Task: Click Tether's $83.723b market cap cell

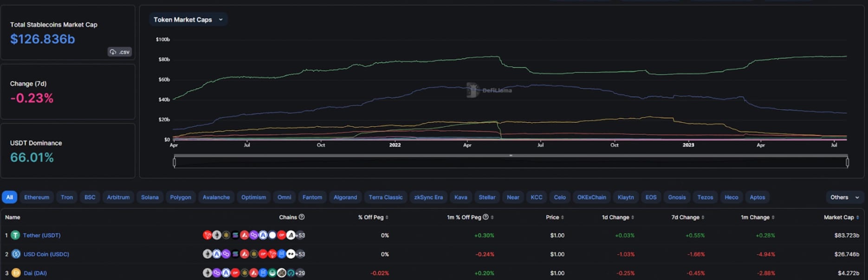Action: (847, 235)
